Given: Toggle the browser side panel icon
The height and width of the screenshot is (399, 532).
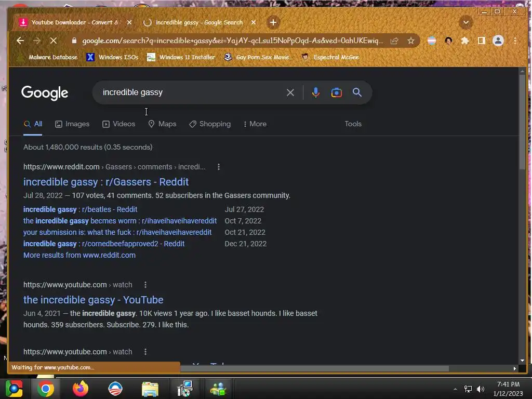Looking at the screenshot, I should pyautogui.click(x=481, y=41).
